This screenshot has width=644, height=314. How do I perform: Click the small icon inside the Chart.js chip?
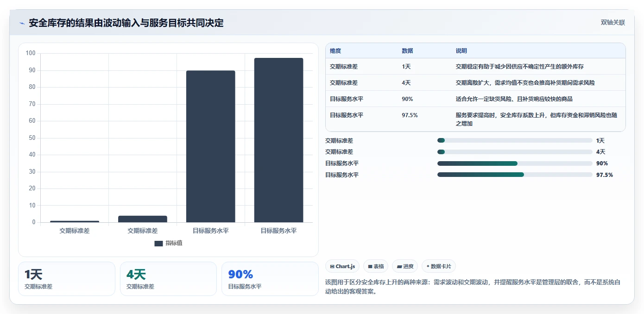(332, 266)
